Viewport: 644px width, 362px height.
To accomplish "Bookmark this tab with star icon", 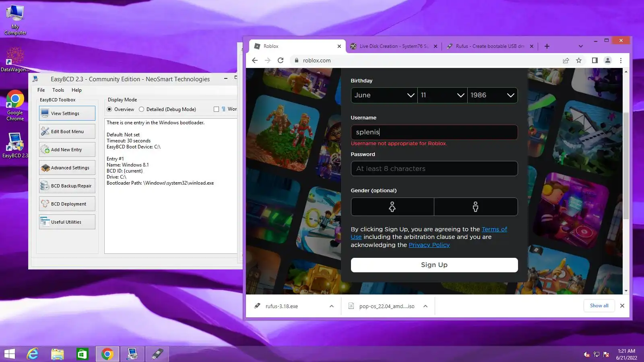I will click(579, 60).
